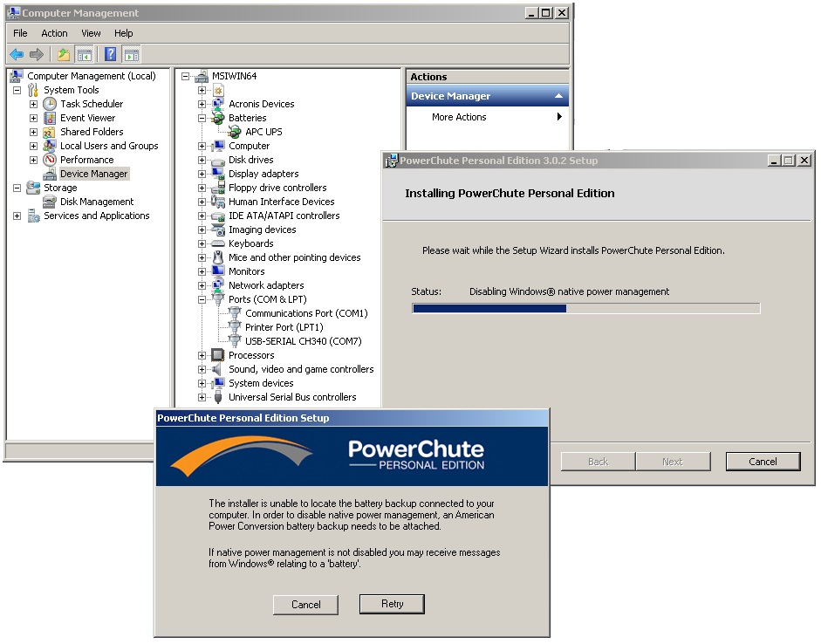Screen dimensions: 821x644
Task: Click the APC UPS battery icon
Action: [x=235, y=132]
